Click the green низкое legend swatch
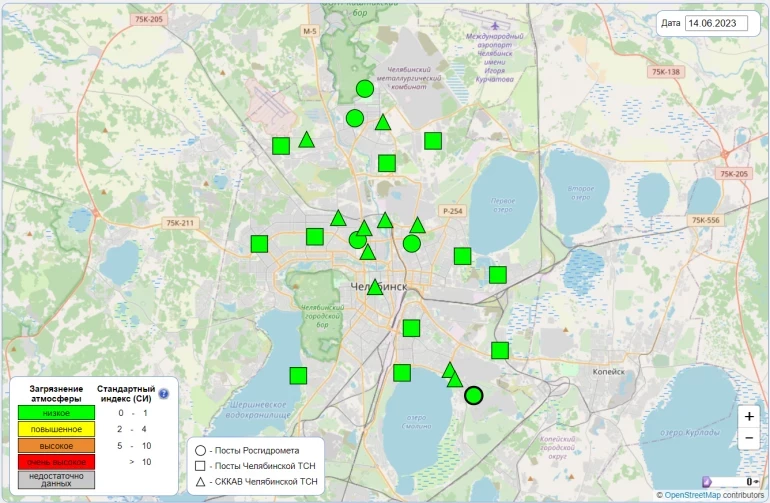 [56, 412]
